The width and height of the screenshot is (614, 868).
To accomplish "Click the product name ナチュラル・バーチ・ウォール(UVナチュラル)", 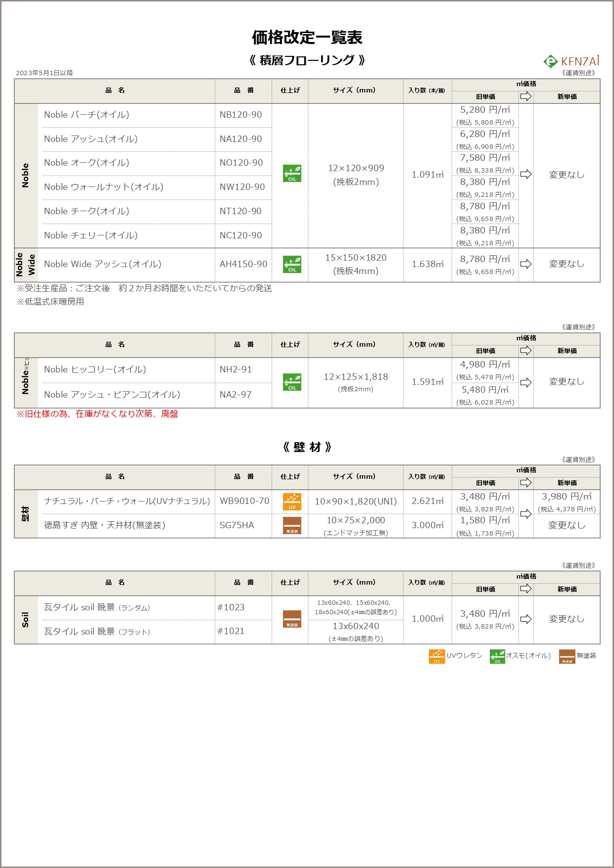I will point(127,501).
